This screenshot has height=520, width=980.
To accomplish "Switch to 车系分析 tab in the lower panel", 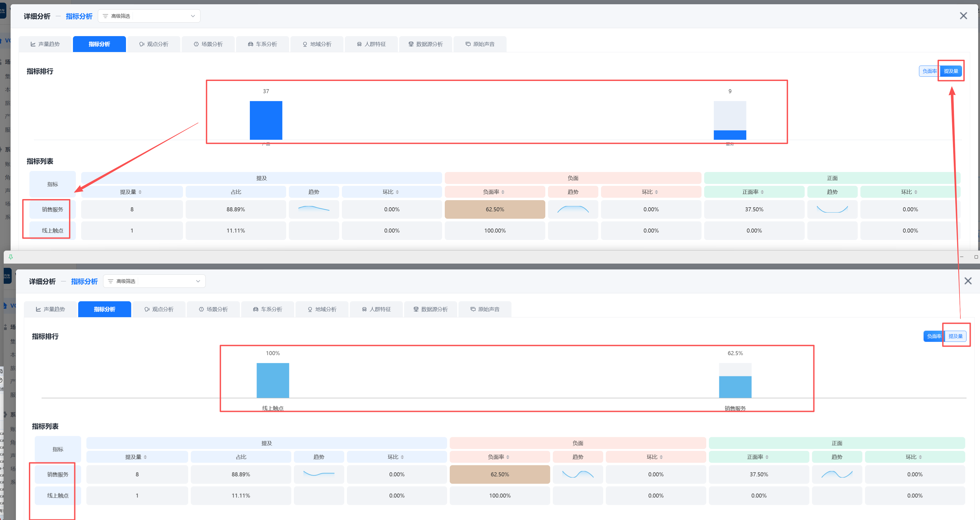I will [x=268, y=309].
